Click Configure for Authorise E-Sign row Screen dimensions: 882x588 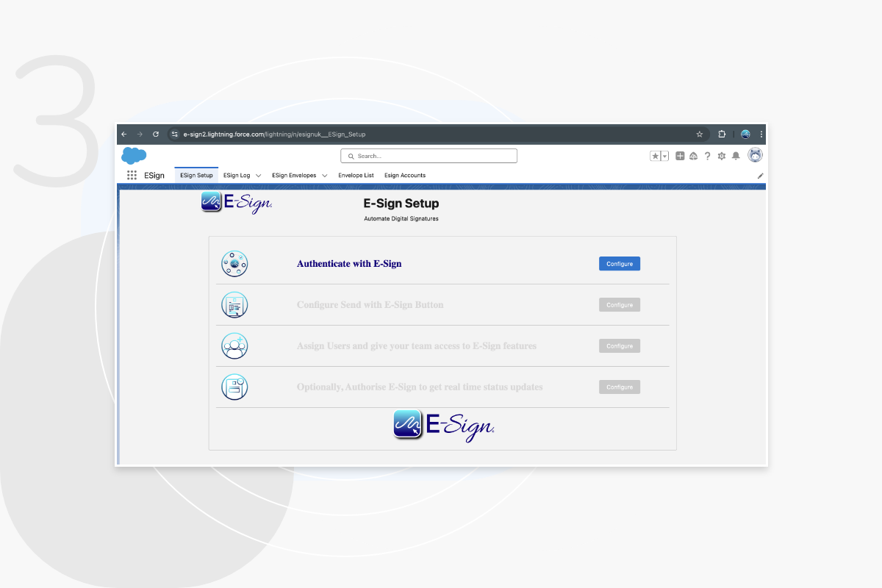click(620, 387)
